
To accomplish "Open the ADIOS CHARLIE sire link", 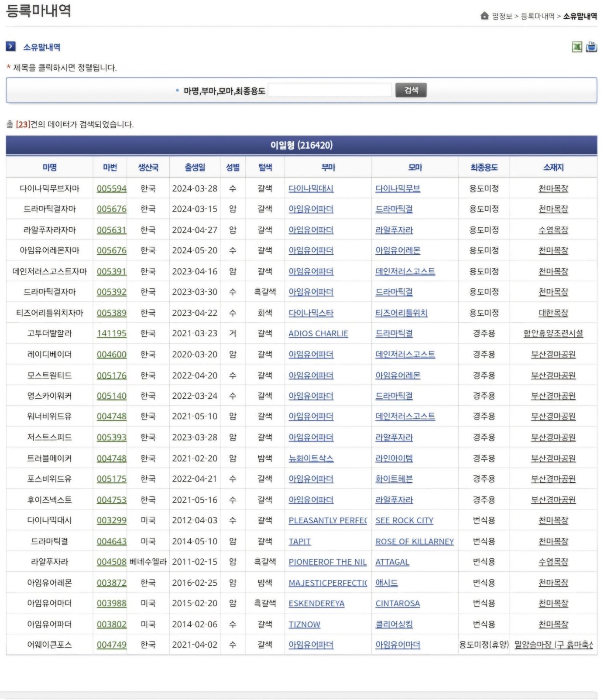I will [318, 334].
